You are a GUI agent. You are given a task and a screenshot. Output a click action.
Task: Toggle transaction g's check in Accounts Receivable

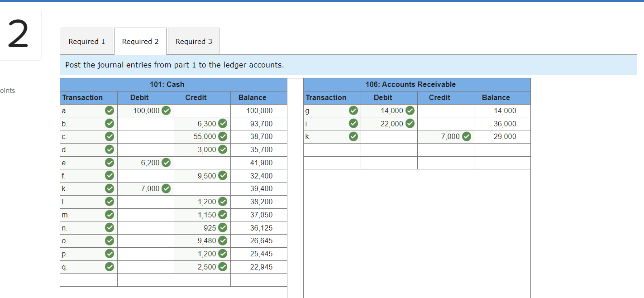353,111
